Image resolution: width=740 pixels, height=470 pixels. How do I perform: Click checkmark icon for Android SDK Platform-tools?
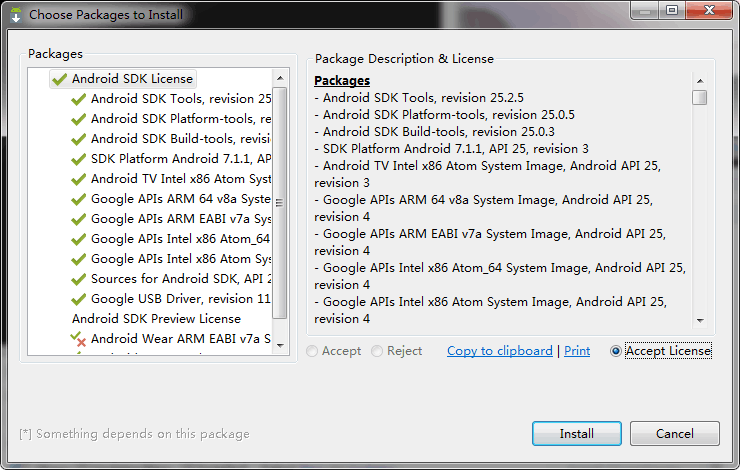tap(78, 119)
